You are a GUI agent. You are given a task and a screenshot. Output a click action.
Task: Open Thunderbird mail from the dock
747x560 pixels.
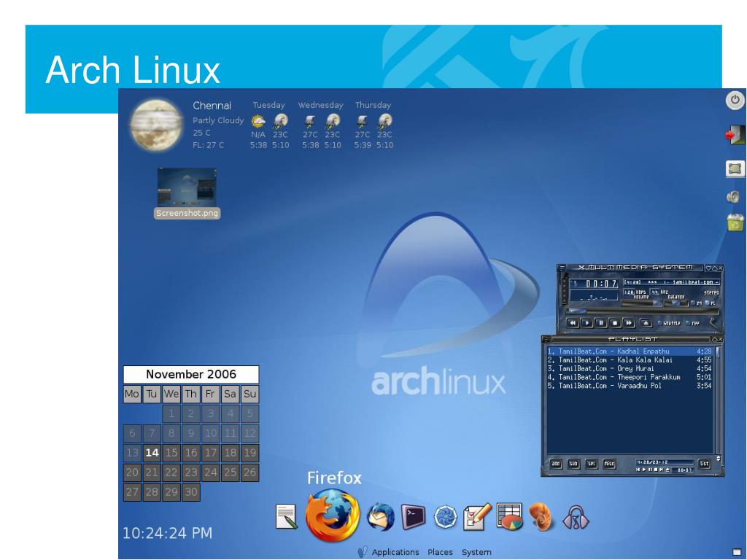pos(381,517)
